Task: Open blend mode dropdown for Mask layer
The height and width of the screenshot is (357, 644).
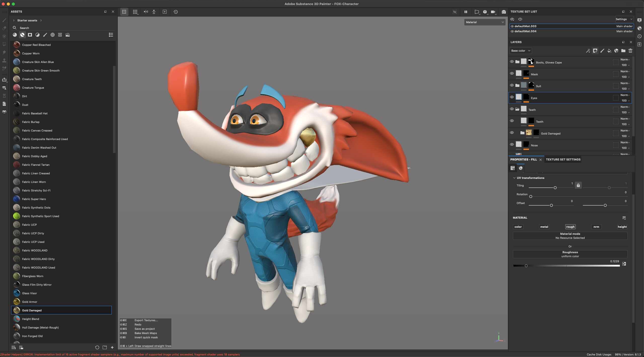Action: point(625,71)
